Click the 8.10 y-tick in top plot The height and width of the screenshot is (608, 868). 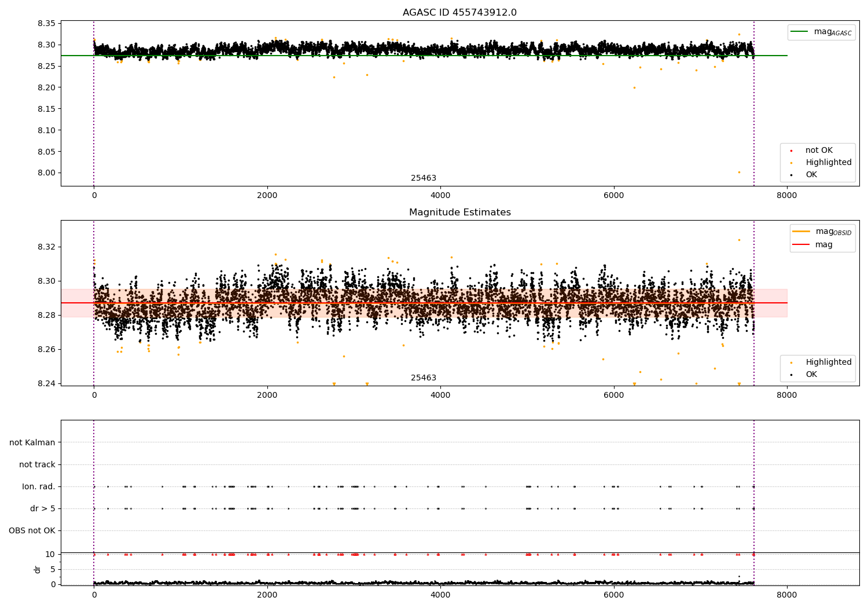(x=46, y=130)
